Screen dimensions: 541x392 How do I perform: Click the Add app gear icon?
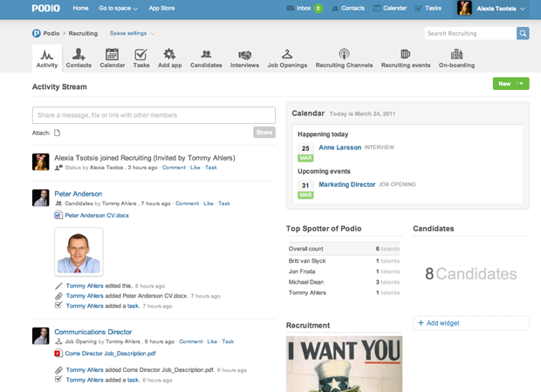169,55
